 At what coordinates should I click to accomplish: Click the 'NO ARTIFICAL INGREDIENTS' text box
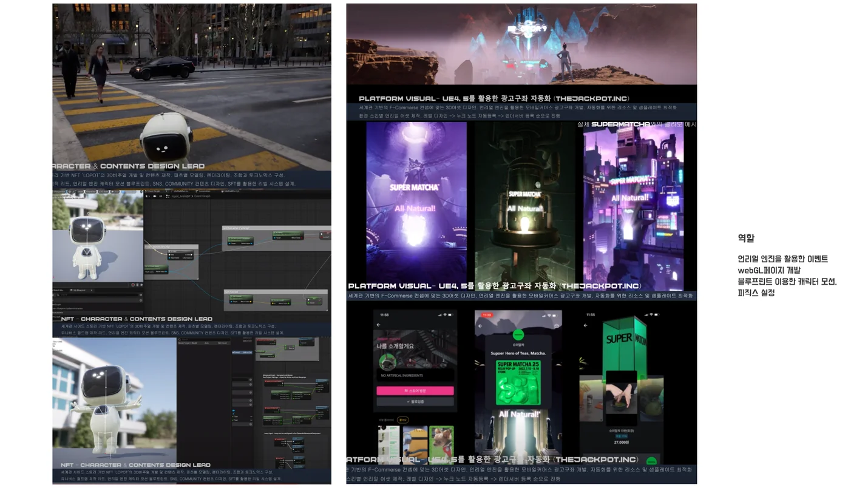[x=415, y=376]
